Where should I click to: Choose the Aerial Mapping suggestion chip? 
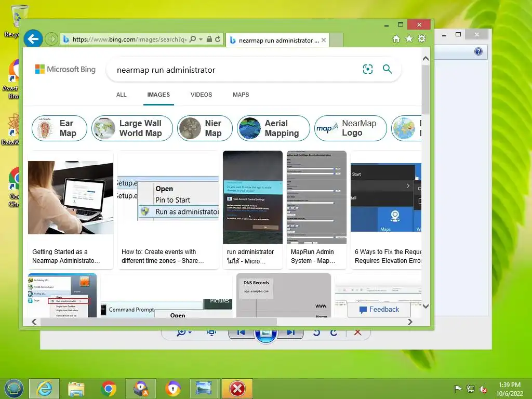[273, 128]
